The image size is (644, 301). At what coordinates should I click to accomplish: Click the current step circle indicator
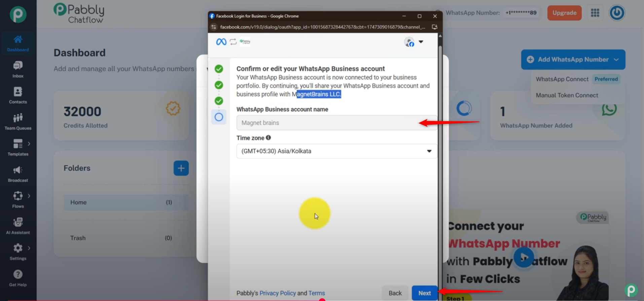(219, 117)
